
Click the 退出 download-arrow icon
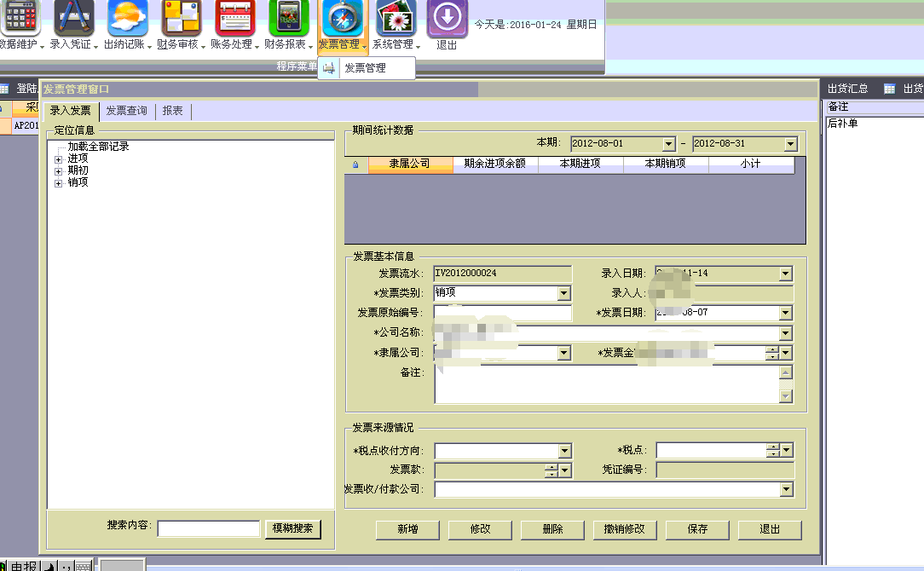pos(447,18)
